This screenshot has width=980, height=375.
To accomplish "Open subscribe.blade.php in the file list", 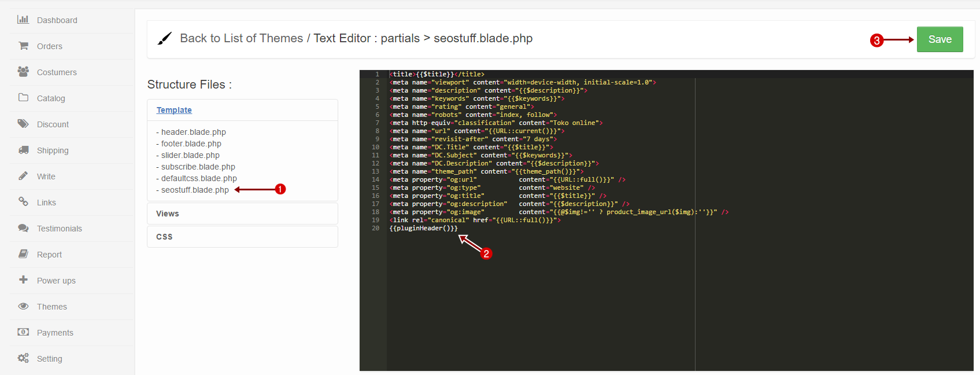I will click(198, 167).
